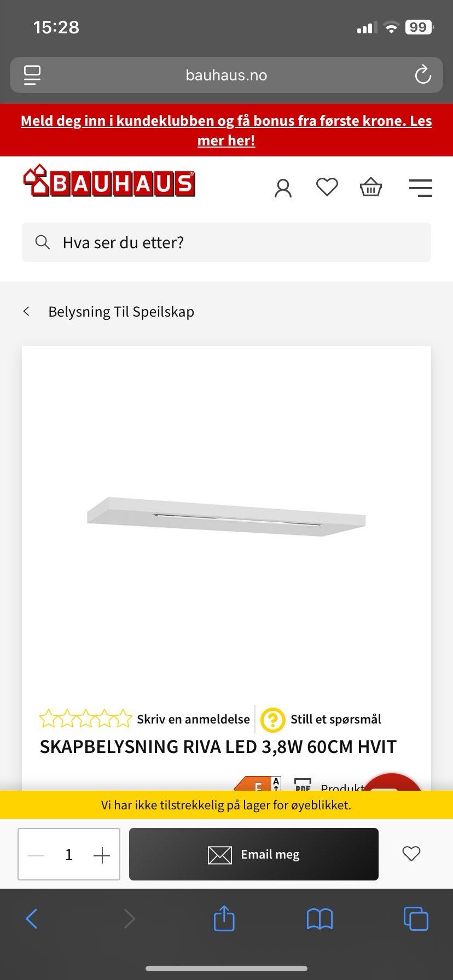Reload the page in Safari
The image size is (453, 980).
423,75
